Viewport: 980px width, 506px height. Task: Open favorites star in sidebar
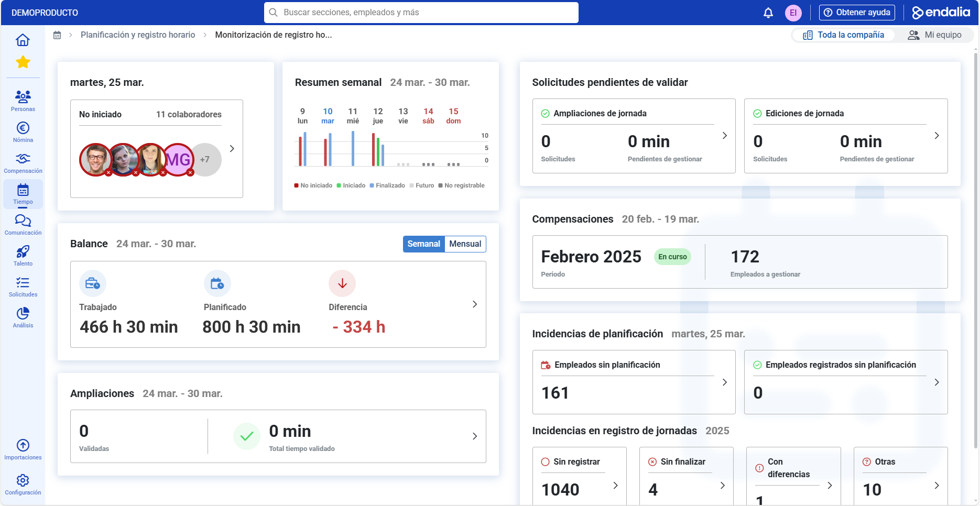click(x=23, y=62)
